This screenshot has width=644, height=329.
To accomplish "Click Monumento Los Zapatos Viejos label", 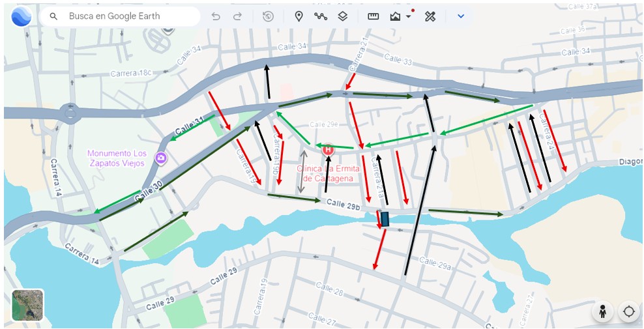I will click(x=117, y=158).
